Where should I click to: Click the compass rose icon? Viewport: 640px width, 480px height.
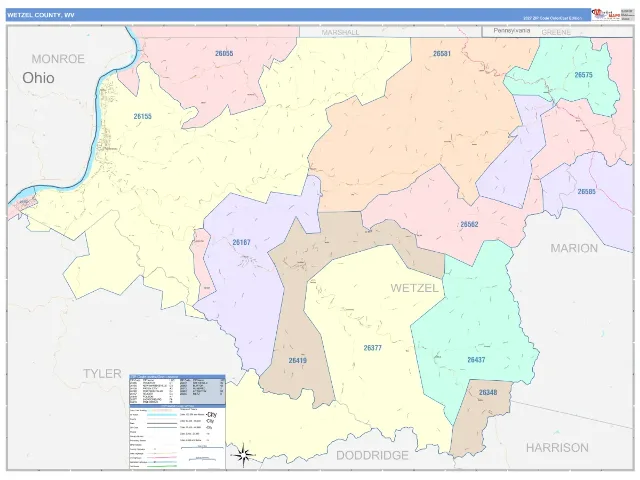pos(243,455)
